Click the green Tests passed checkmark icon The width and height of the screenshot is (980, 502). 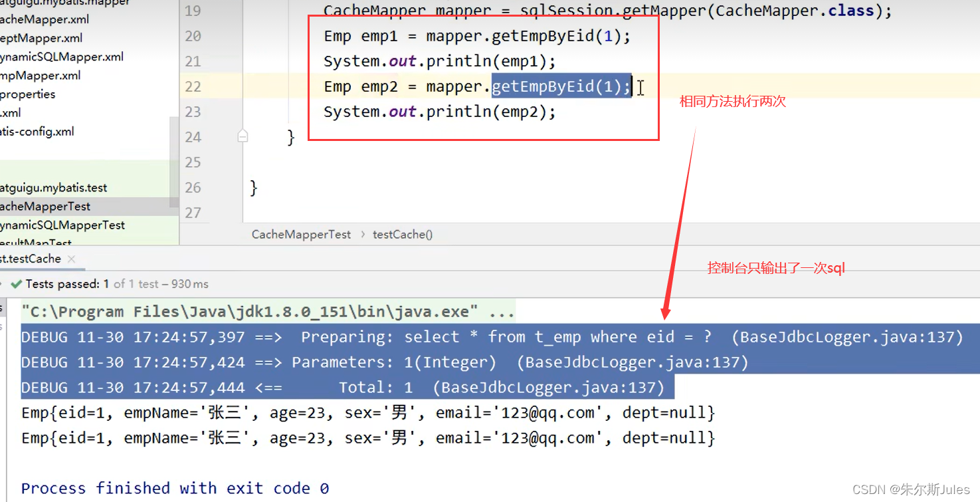point(16,284)
